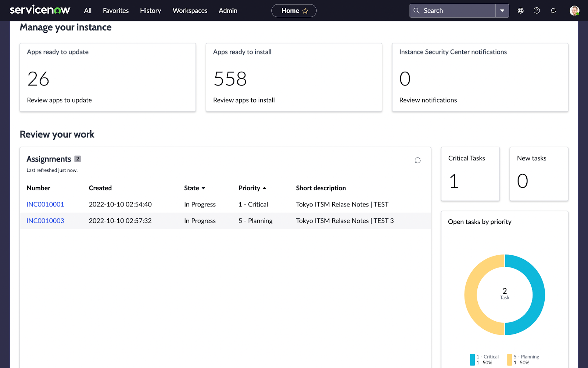Open the Workspaces menu
Screen dimensions: 588x368
click(190, 11)
